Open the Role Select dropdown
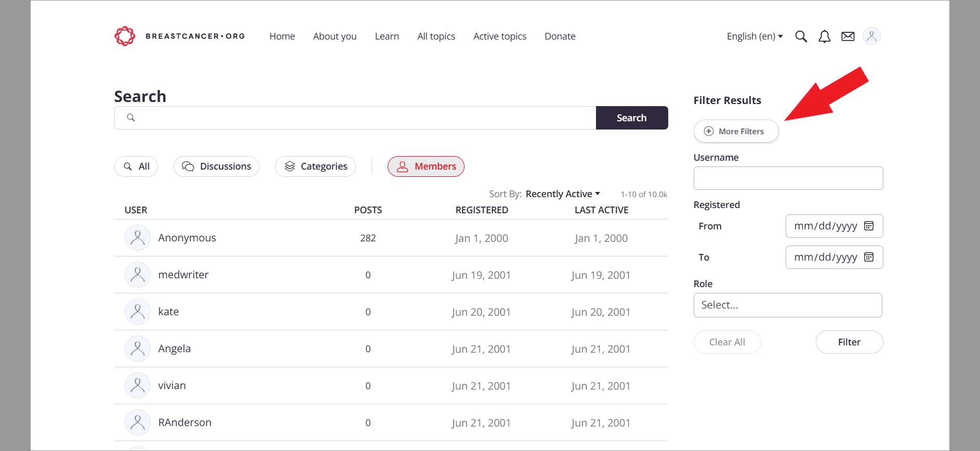 (788, 305)
